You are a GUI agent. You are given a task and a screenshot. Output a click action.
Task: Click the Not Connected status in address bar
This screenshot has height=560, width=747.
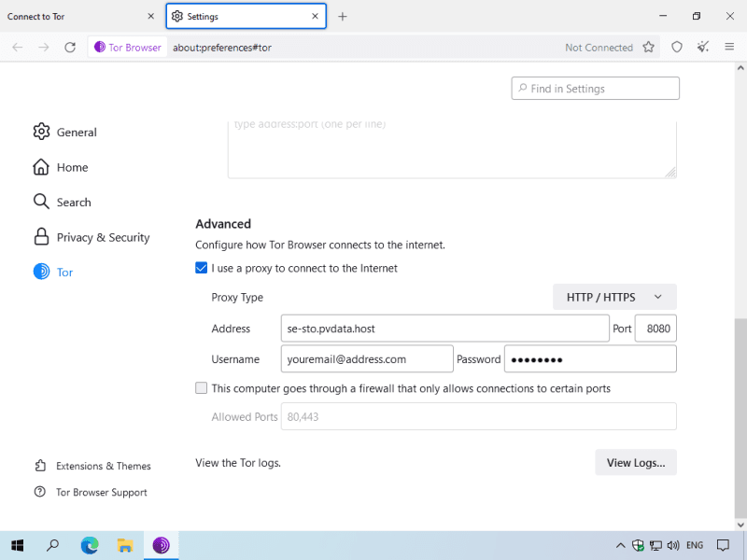(x=599, y=48)
